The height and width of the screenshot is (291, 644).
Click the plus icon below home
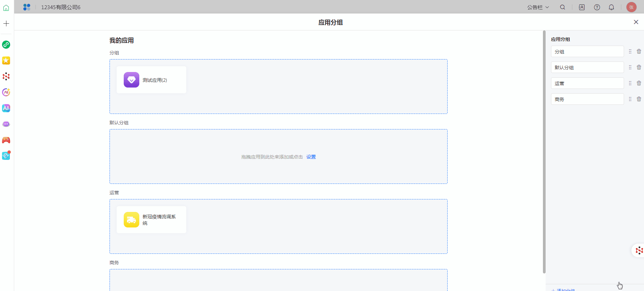pyautogui.click(x=6, y=24)
